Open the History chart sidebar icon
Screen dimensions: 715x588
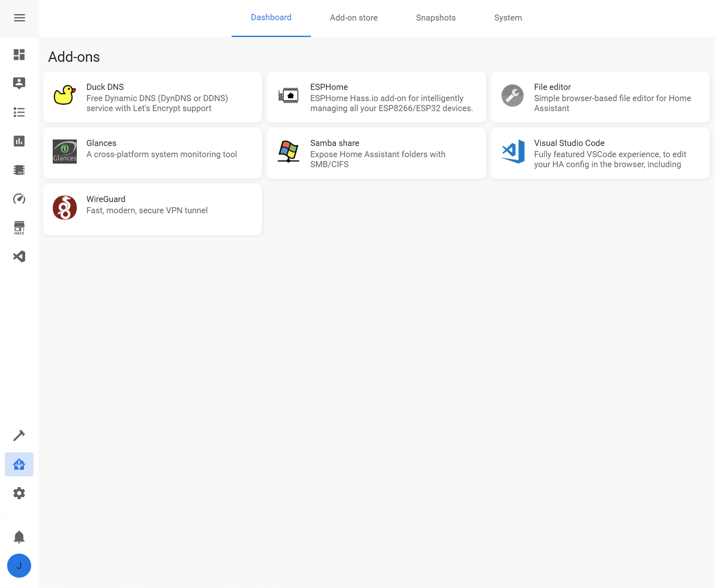19,141
